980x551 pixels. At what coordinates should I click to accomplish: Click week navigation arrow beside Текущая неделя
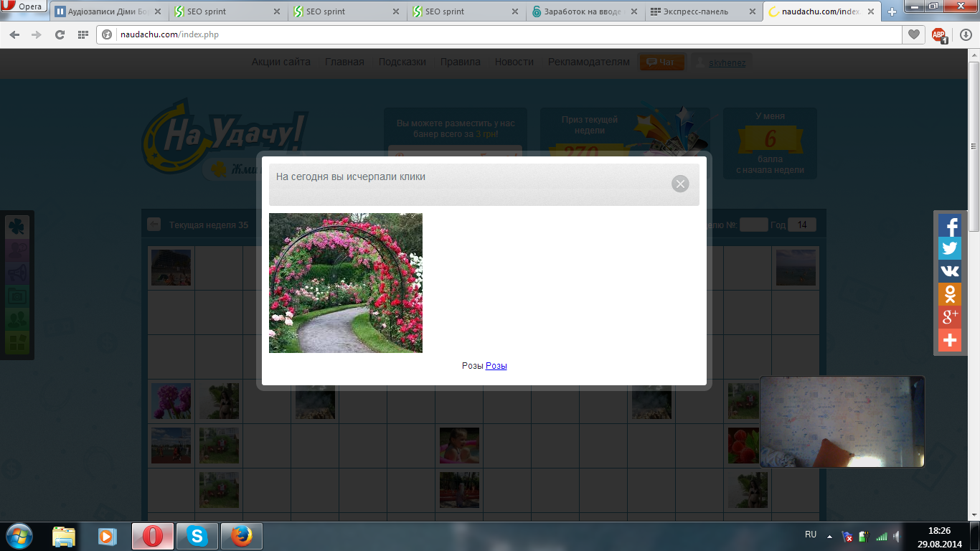click(x=154, y=225)
